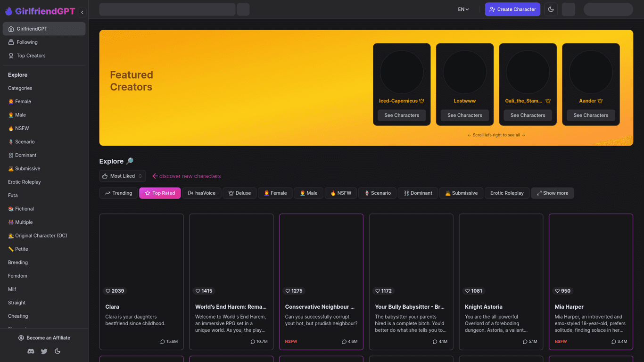Open the EN language dropdown
Image resolution: width=644 pixels, height=362 pixels.
463,9
